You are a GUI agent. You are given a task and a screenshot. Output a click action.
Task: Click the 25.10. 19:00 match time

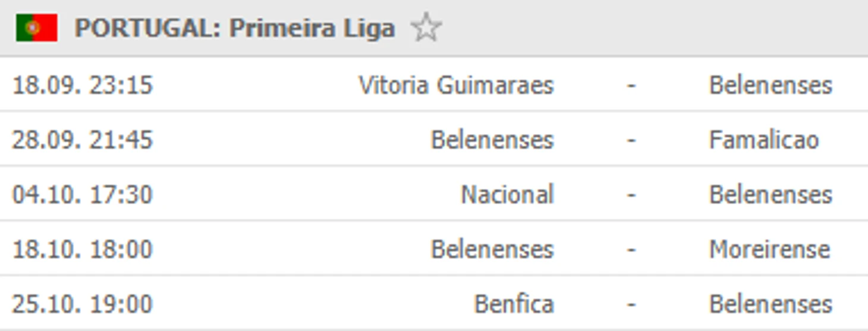(x=82, y=304)
